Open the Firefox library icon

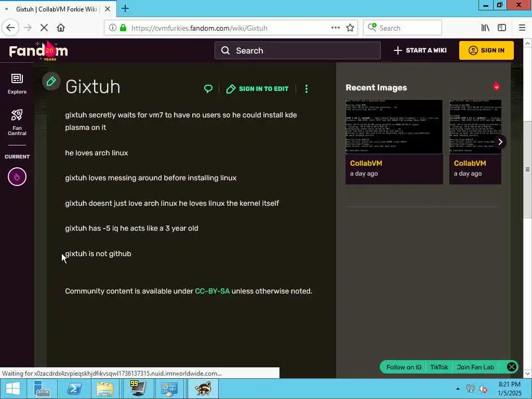(485, 28)
